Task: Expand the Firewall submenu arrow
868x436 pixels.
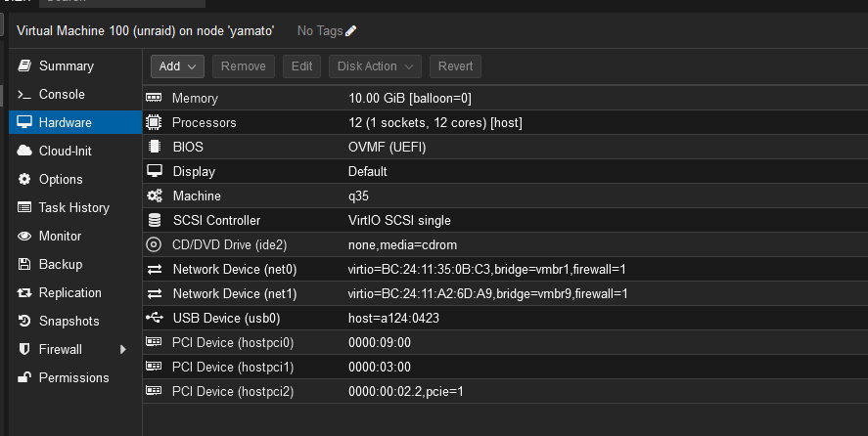Action: tap(123, 350)
